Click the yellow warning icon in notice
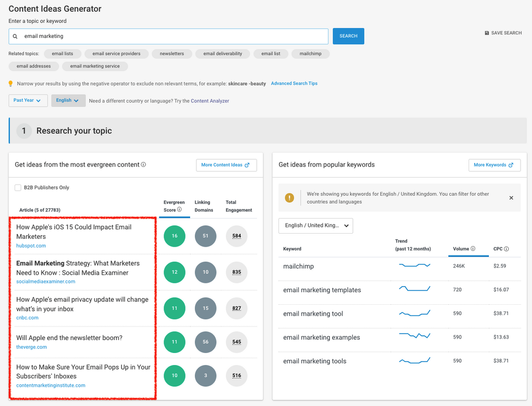 pos(289,198)
